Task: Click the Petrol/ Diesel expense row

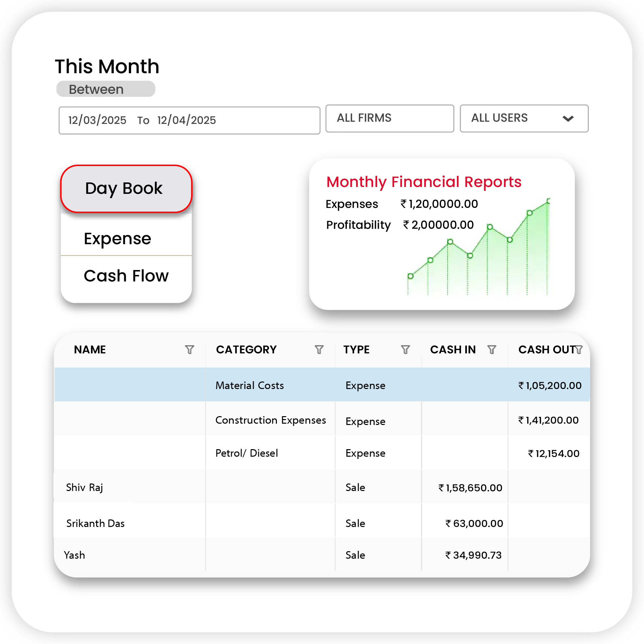Action: pyautogui.click(x=246, y=453)
